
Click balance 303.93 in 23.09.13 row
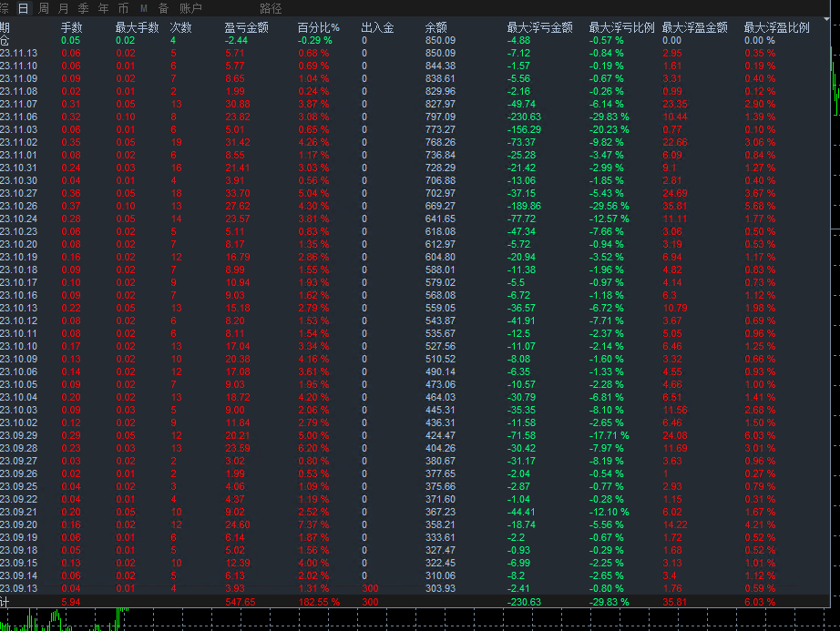(x=440, y=589)
